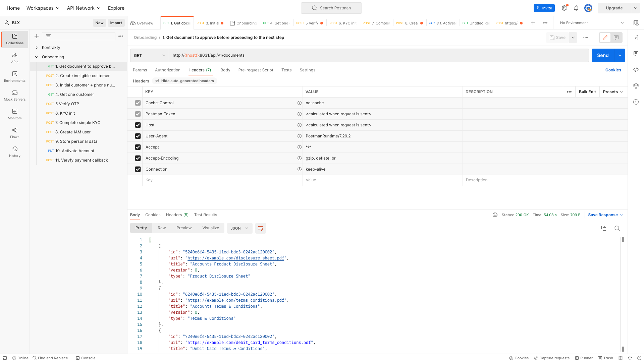Open the GET method dropdown

[x=149, y=55]
